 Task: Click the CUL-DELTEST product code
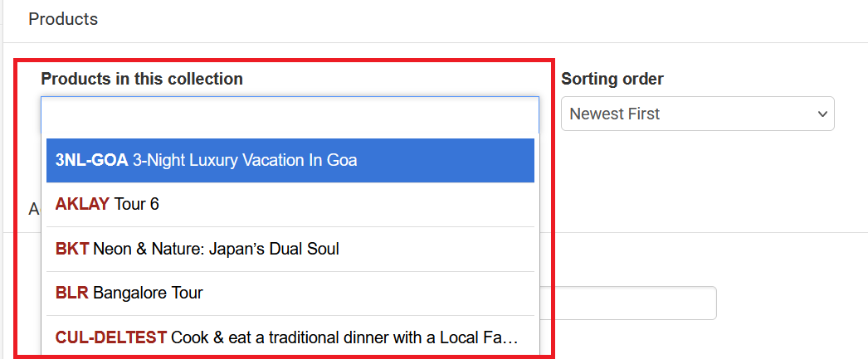click(111, 337)
